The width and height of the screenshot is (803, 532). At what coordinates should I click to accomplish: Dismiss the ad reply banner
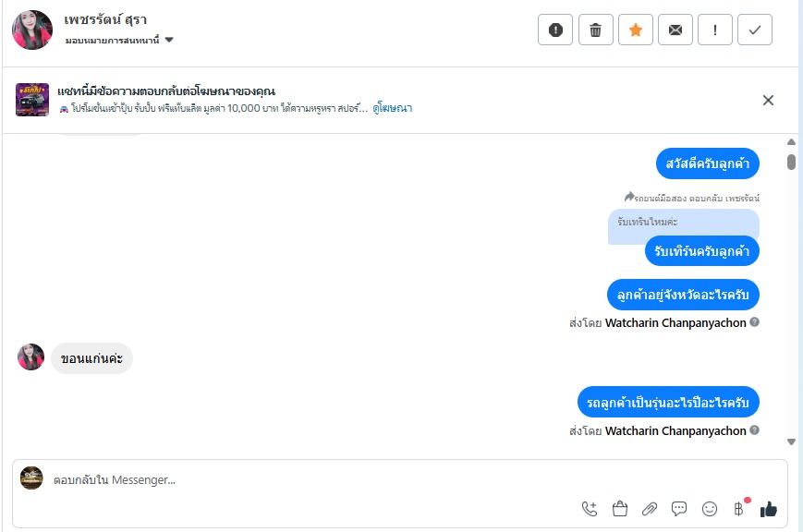pos(768,101)
